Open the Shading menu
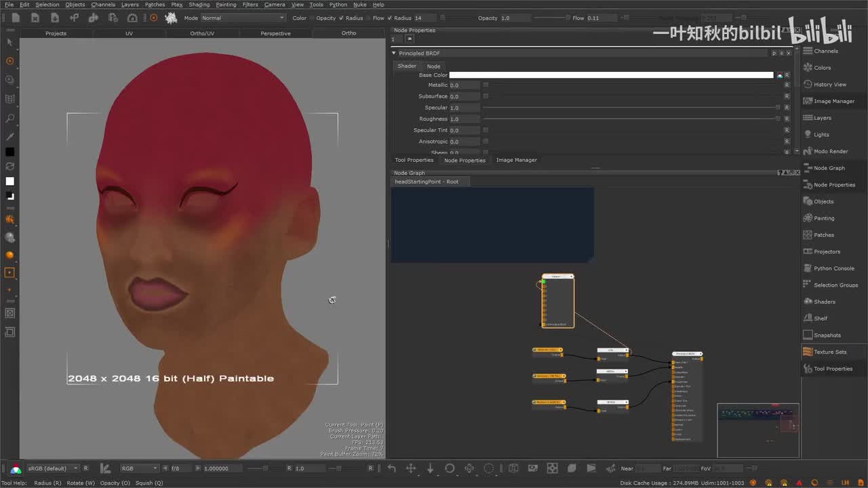 coord(199,5)
